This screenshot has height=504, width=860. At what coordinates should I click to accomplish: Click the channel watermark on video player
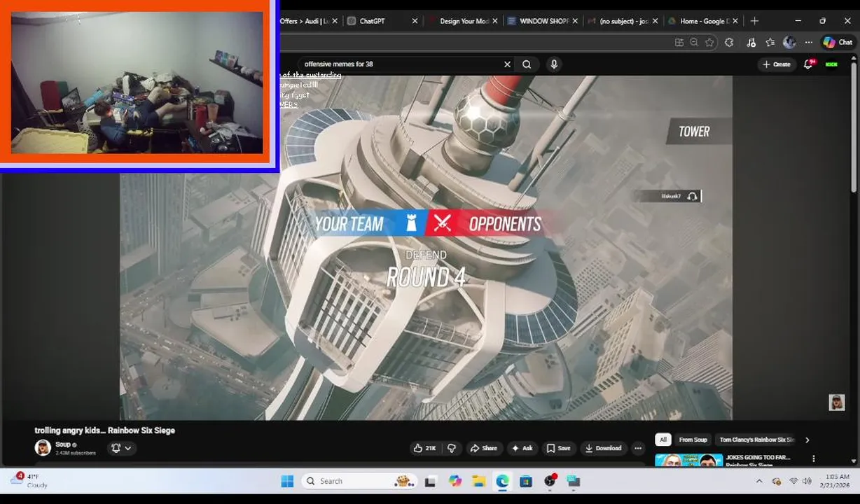tap(836, 402)
